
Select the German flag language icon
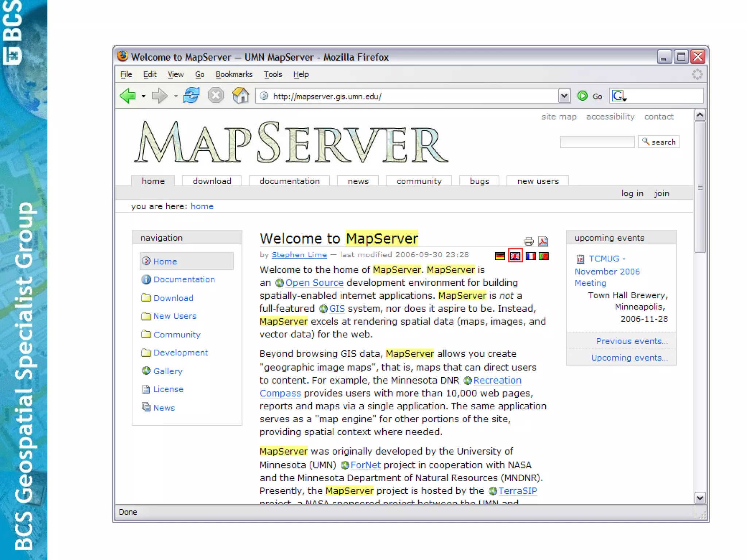coord(500,256)
